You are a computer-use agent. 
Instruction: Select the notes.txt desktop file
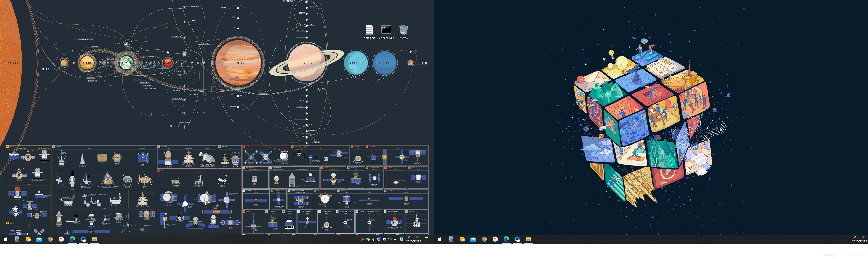tap(369, 30)
